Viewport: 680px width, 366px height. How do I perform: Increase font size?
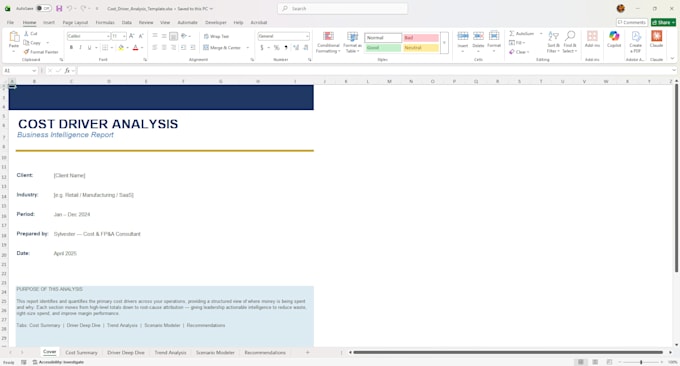click(x=131, y=36)
